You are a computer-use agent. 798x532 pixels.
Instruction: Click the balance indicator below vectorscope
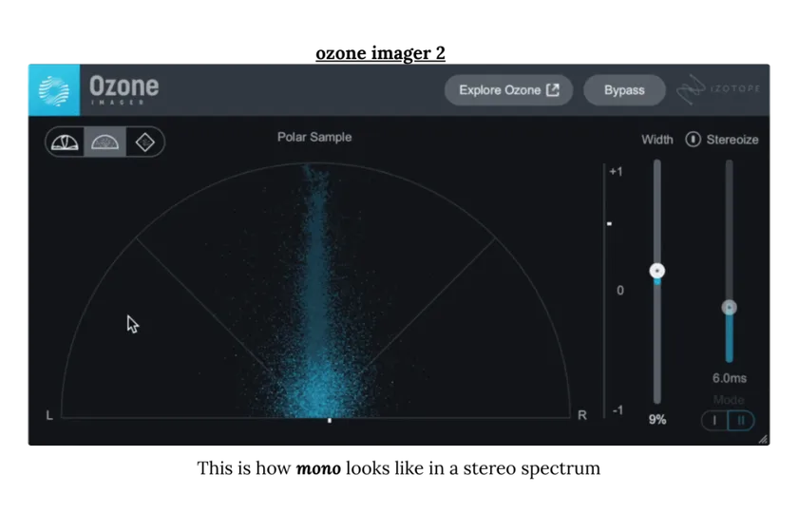pyautogui.click(x=330, y=421)
